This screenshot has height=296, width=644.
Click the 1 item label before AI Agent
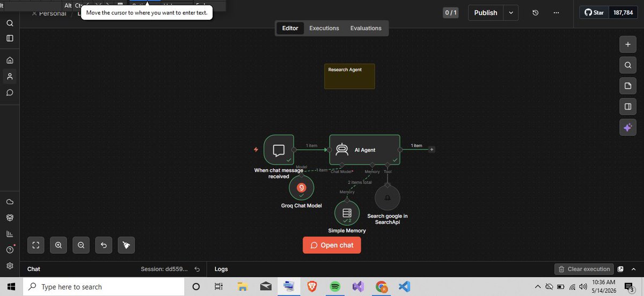312,146
